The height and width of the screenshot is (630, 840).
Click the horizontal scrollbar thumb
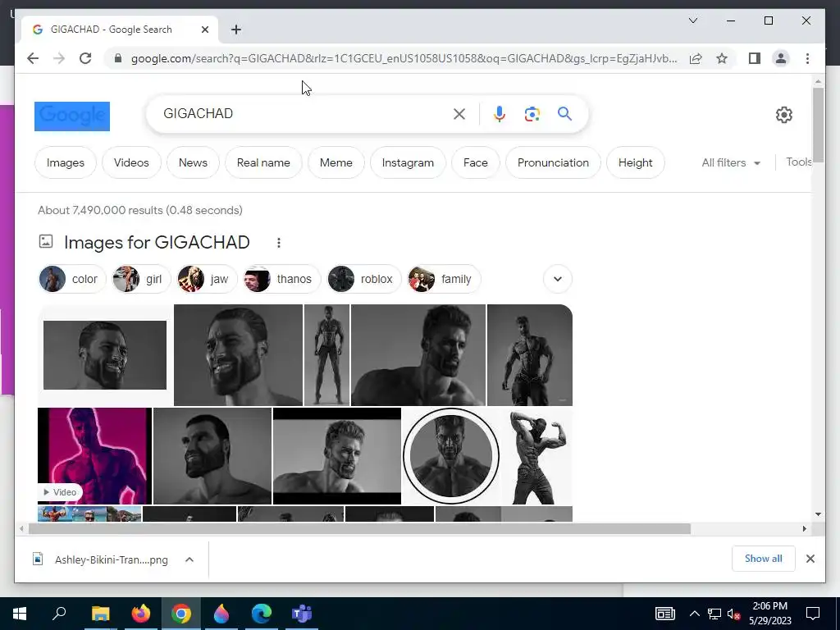pos(359,529)
